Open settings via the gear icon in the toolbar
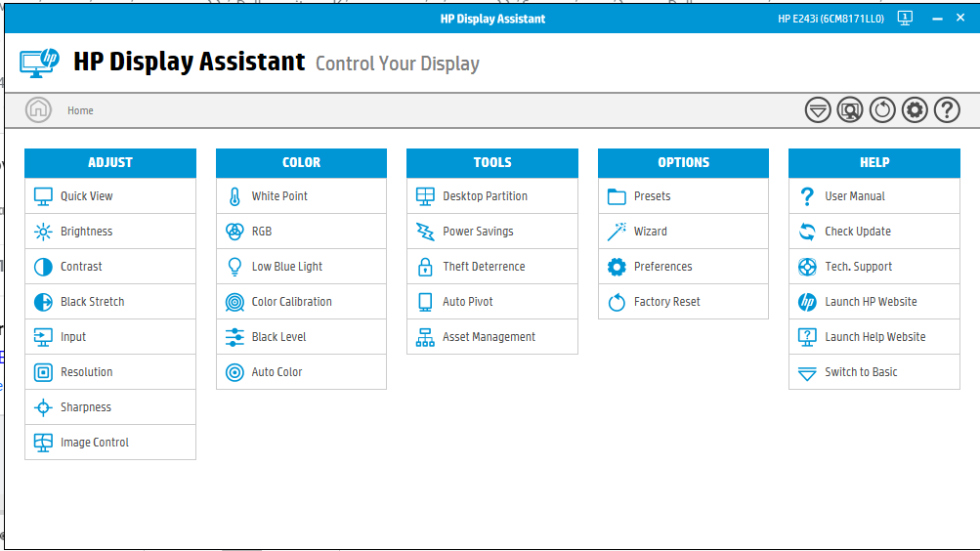This screenshot has width=980, height=551. [x=915, y=110]
